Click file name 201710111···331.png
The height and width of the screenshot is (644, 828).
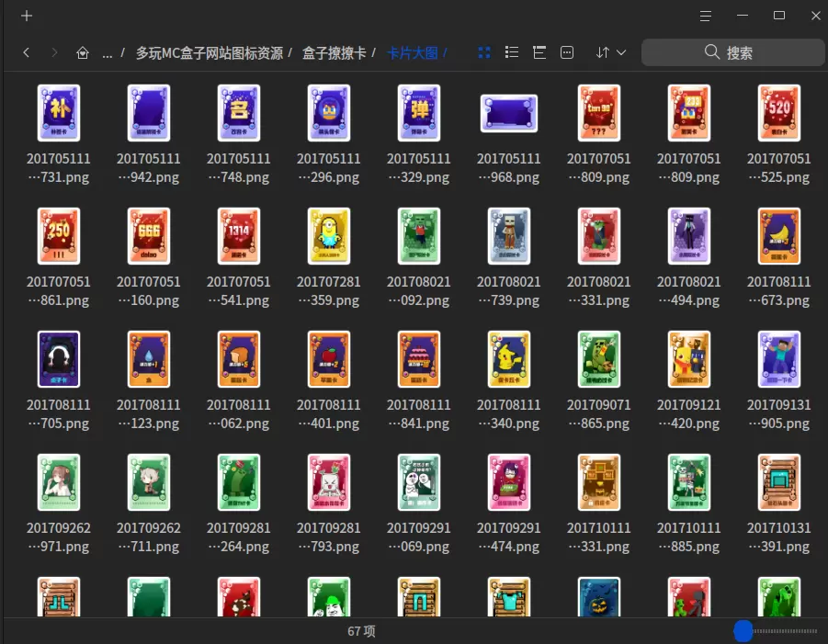[x=599, y=537]
